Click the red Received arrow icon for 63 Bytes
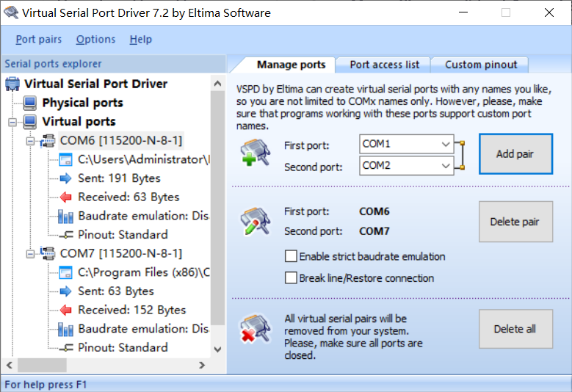 (65, 197)
